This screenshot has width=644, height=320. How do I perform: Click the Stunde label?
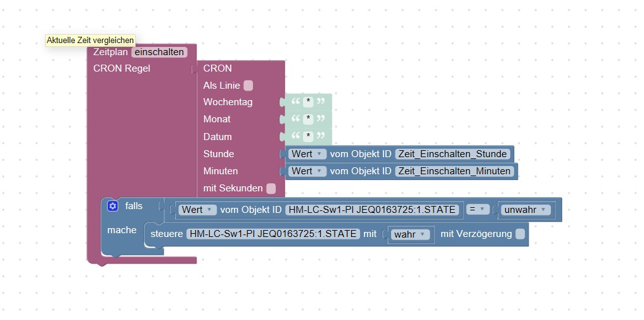(x=219, y=154)
